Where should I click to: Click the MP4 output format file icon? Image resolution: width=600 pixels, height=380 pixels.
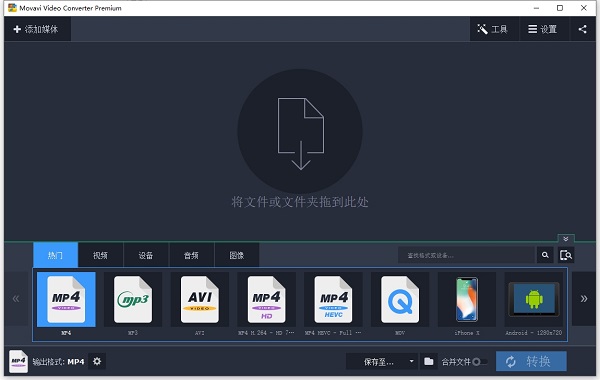(18, 361)
